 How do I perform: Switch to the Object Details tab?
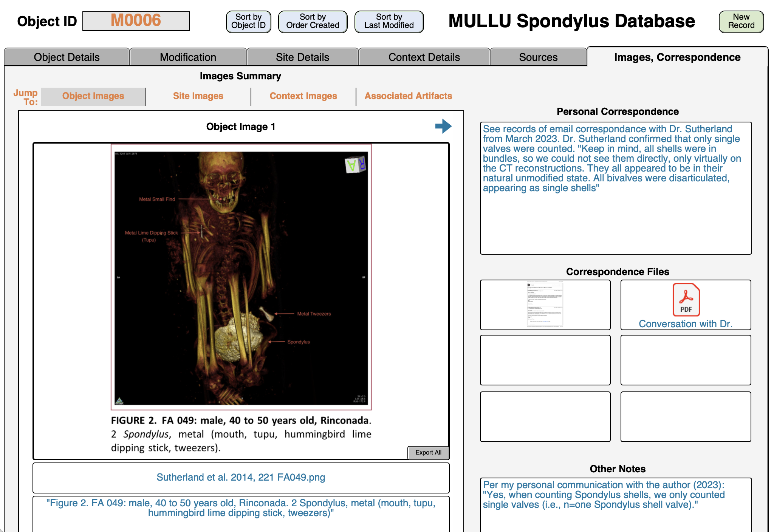pyautogui.click(x=67, y=57)
